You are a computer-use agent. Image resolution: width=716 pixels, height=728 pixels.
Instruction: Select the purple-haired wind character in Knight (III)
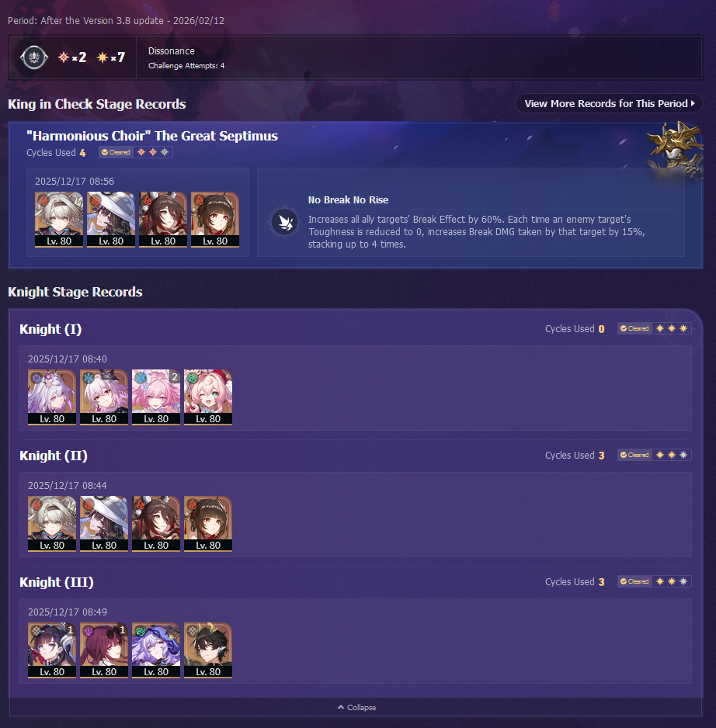[156, 650]
